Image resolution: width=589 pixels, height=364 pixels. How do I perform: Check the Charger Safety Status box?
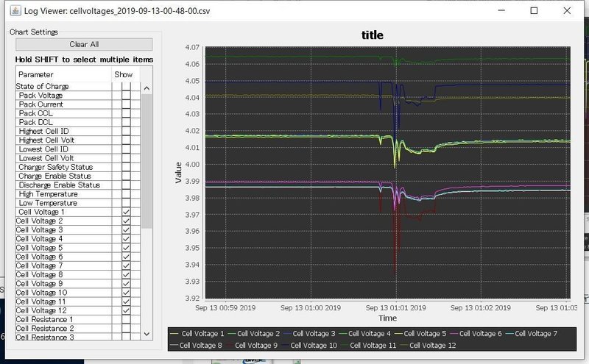click(x=126, y=168)
